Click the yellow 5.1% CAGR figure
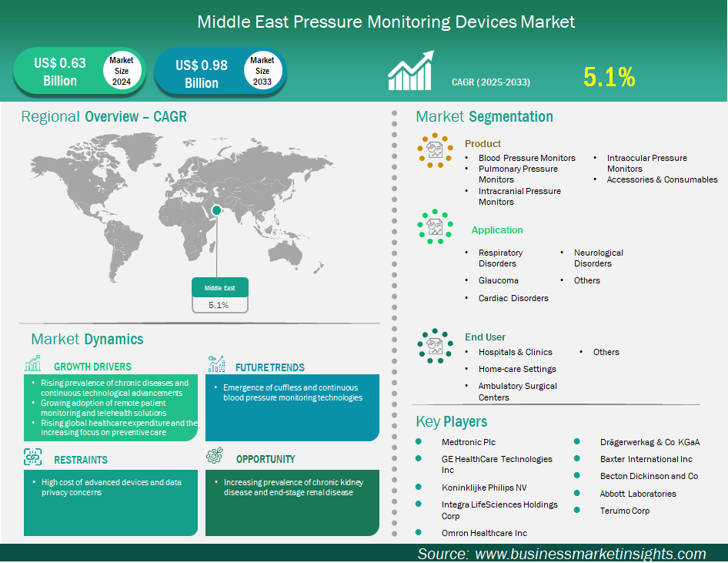 point(609,77)
